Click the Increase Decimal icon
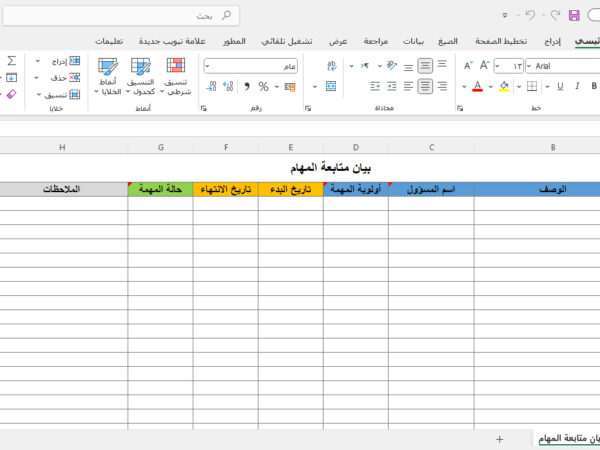Image resolution: width=600 pixels, height=450 pixels. 228,87
